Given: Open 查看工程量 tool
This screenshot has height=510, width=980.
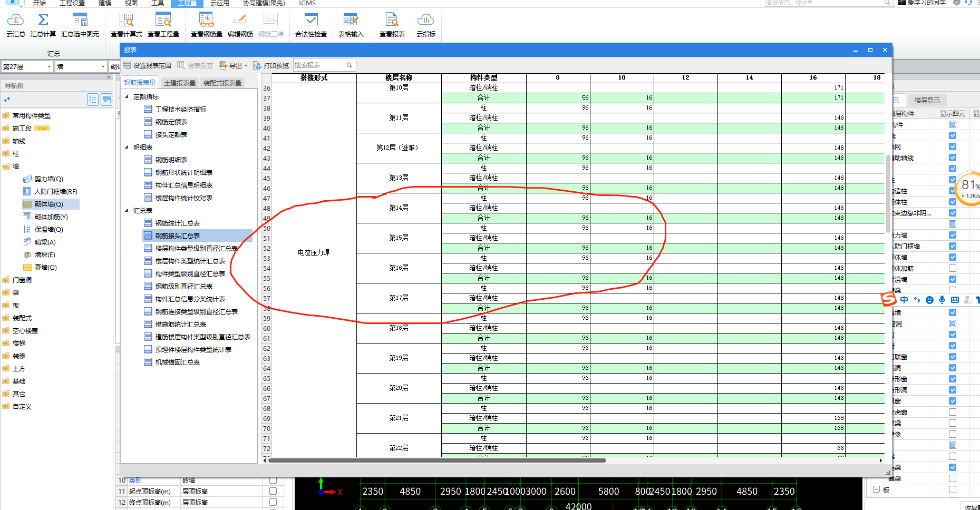Looking at the screenshot, I should (163, 25).
